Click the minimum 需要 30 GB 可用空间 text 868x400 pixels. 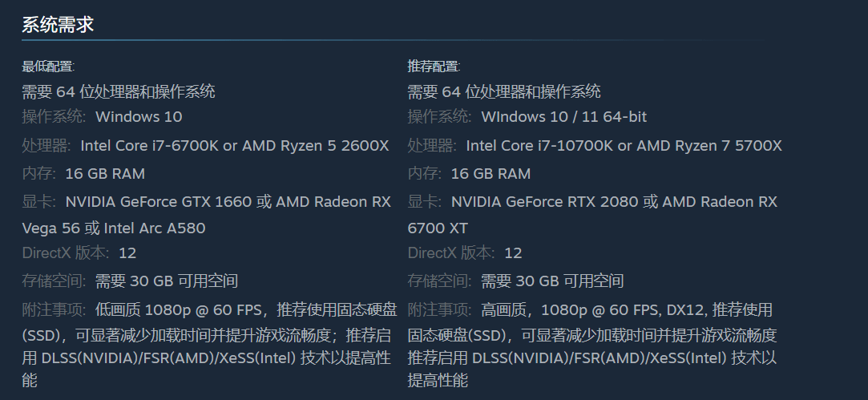click(x=167, y=281)
